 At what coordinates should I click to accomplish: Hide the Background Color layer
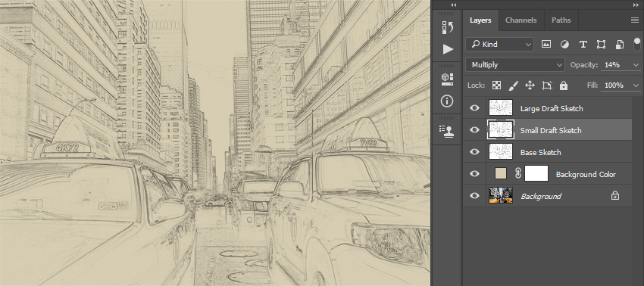point(474,173)
